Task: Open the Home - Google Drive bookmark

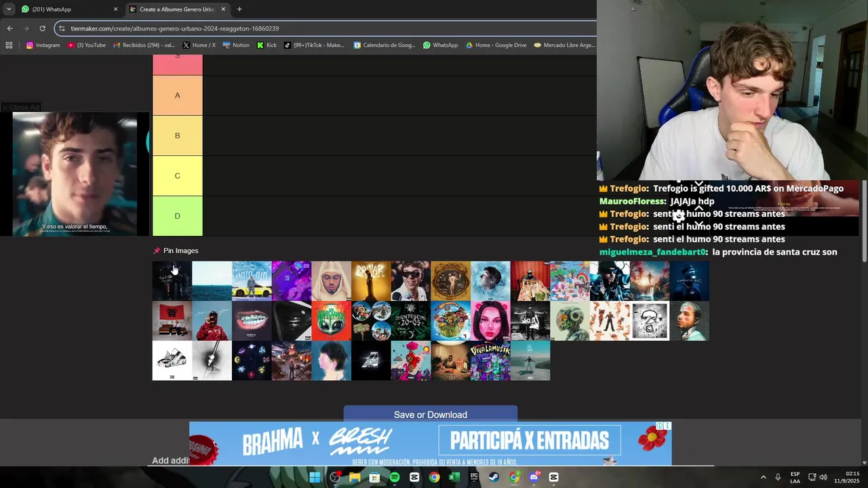Action: (x=496, y=45)
